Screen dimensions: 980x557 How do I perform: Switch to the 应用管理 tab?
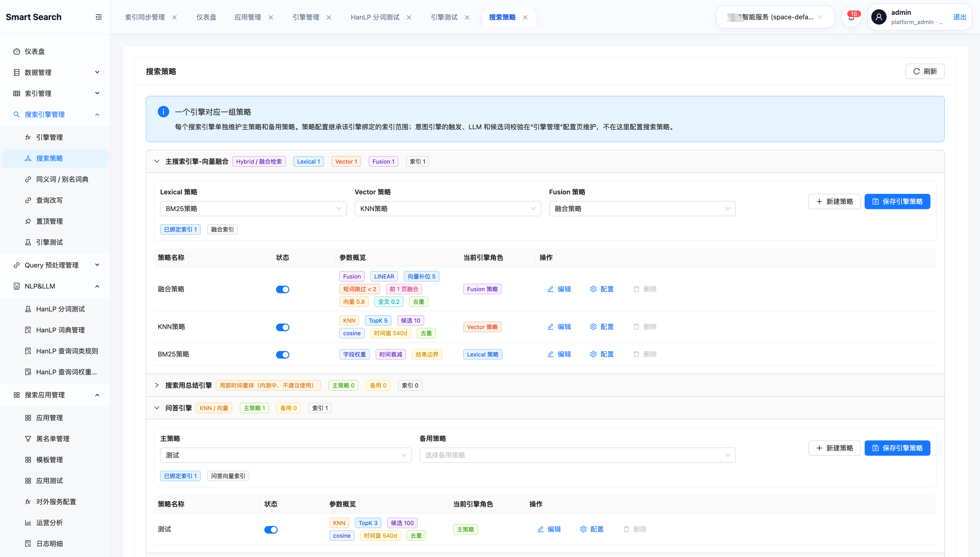pos(247,17)
